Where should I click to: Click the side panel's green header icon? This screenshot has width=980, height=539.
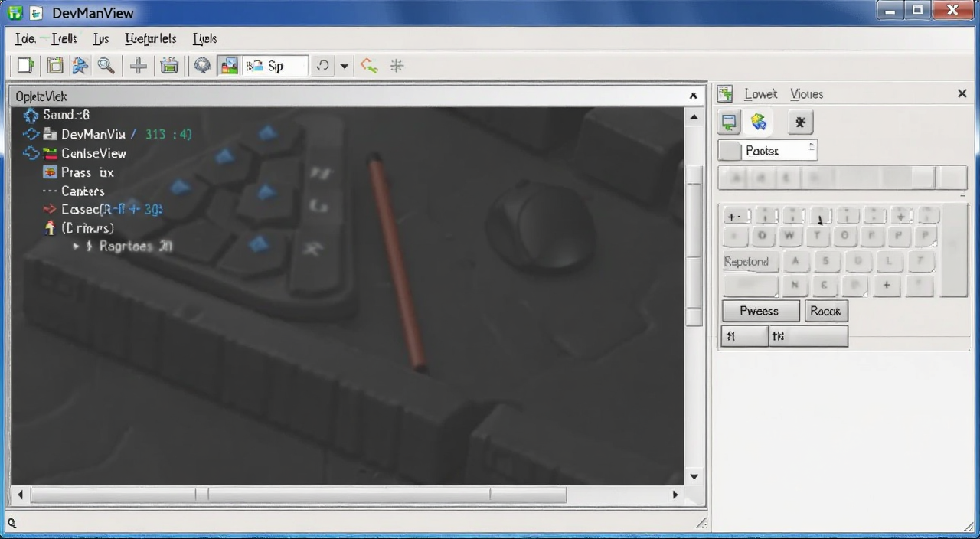(725, 94)
